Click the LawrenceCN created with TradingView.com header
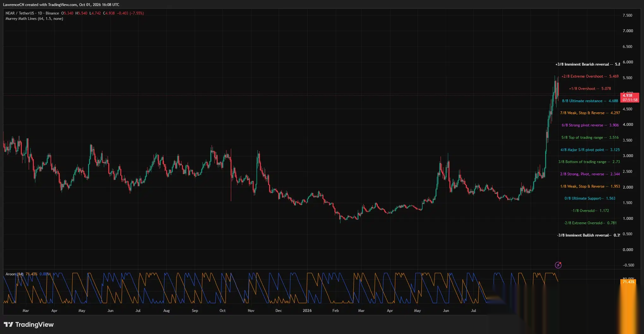This screenshot has width=644, height=334. click(x=61, y=5)
